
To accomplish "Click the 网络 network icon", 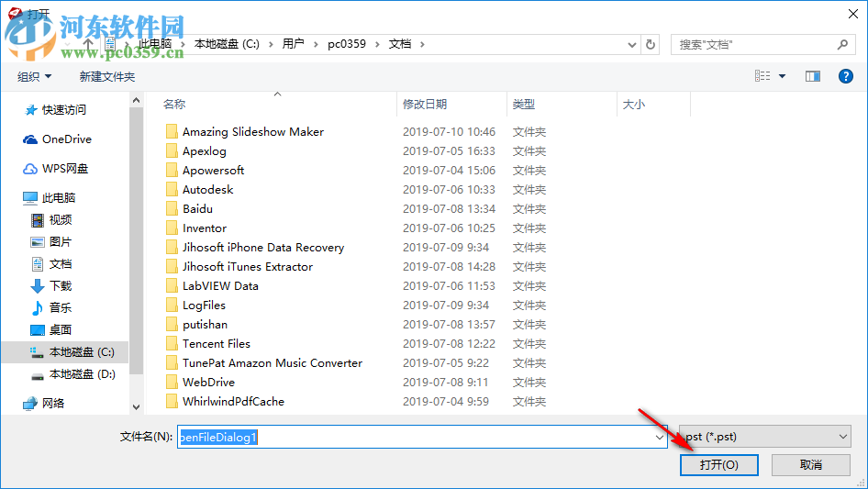I will click(30, 404).
